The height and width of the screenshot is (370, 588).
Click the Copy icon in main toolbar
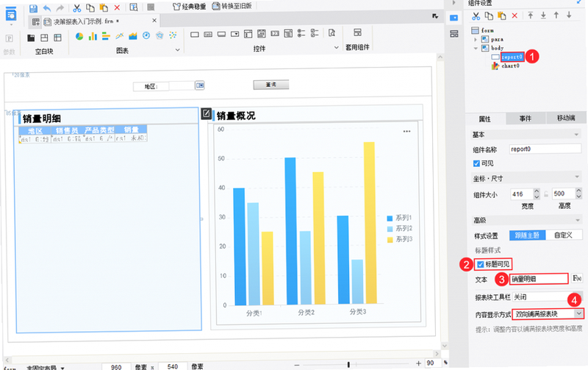tap(90, 8)
